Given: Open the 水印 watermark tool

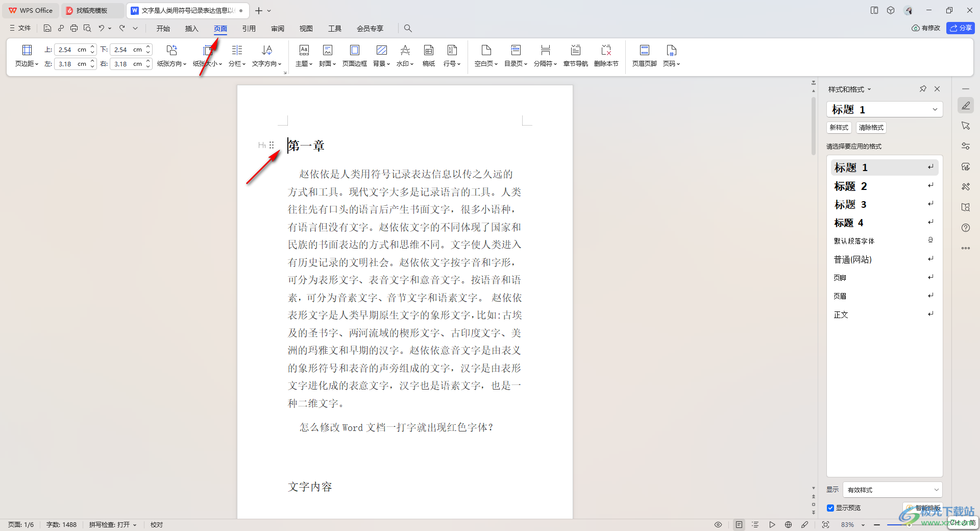Looking at the screenshot, I should (405, 56).
